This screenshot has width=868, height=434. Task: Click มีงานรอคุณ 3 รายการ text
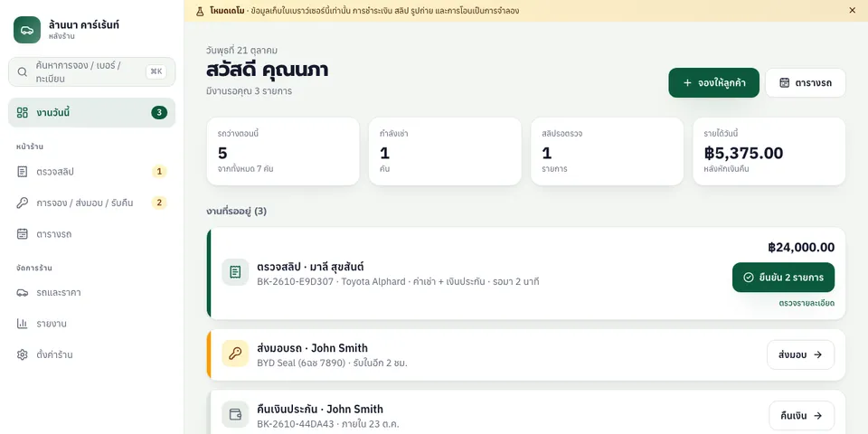(250, 91)
